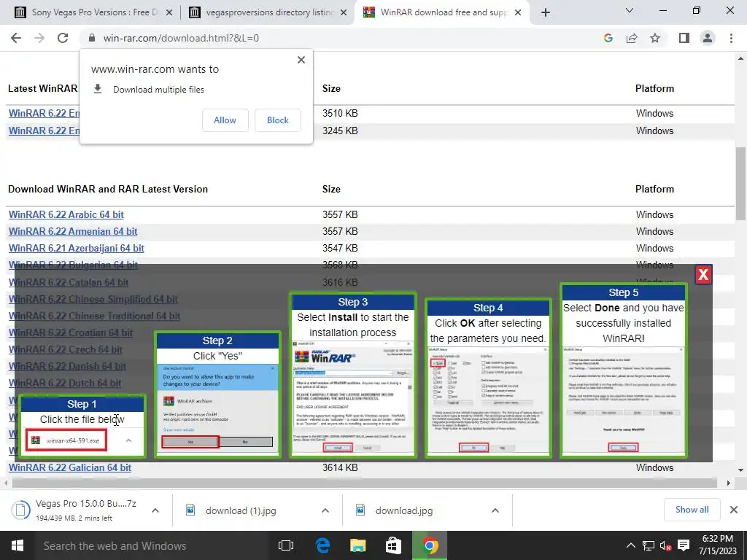Open WinRAR 6.22 Bulgarian 64 bit link
This screenshot has height=560, width=747.
73,265
